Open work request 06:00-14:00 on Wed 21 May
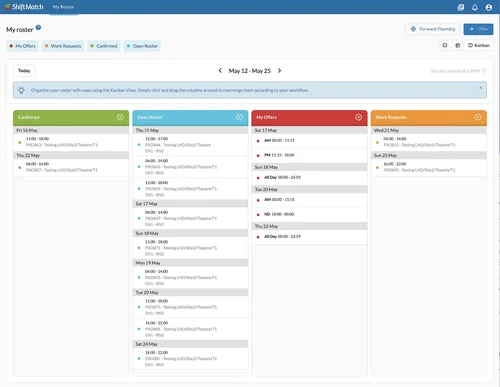 pos(429,142)
